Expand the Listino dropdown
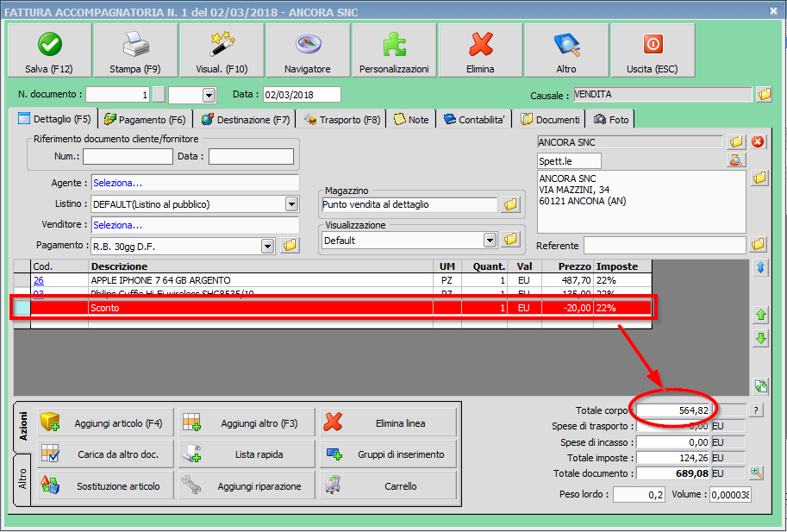Viewport: 787px width, 532px height. point(291,203)
